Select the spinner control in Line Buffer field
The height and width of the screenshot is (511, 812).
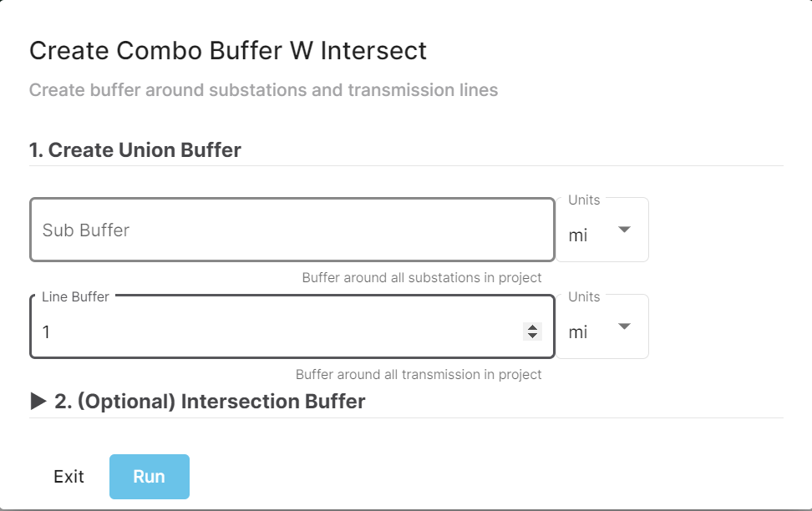pyautogui.click(x=532, y=331)
